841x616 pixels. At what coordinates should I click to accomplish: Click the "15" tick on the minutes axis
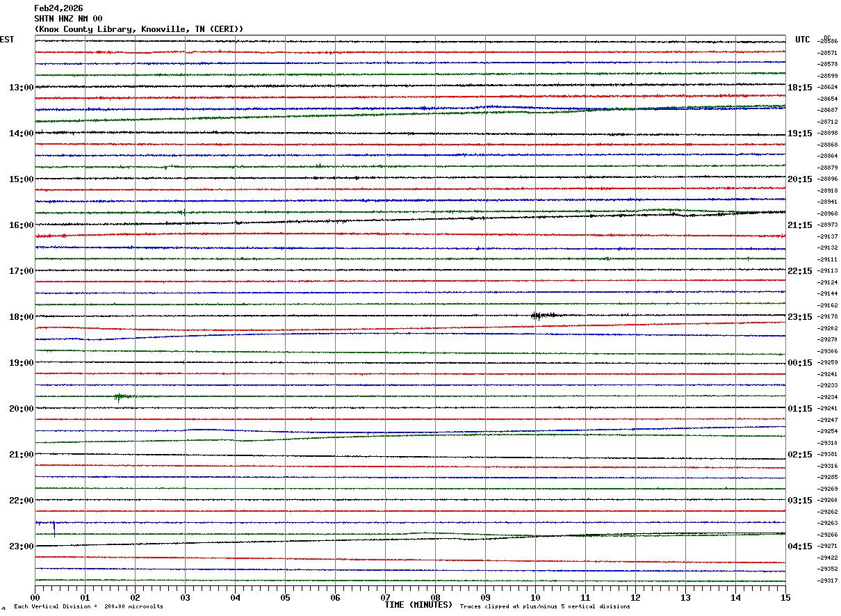(785, 597)
